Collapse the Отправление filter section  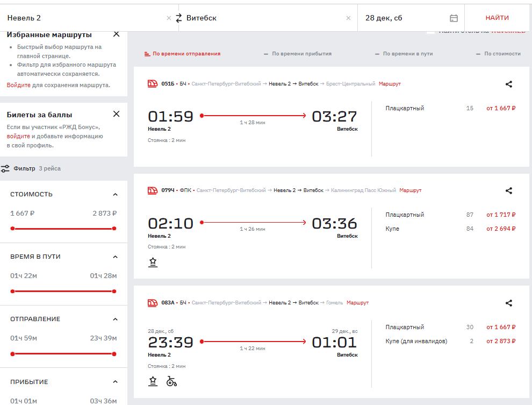tap(115, 319)
